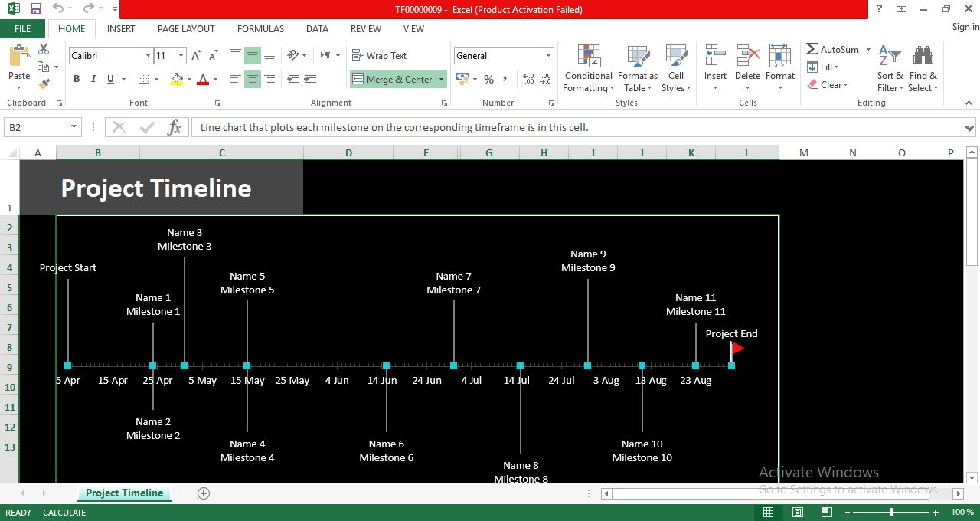
Task: Select the Italic formatting icon
Action: click(x=93, y=79)
